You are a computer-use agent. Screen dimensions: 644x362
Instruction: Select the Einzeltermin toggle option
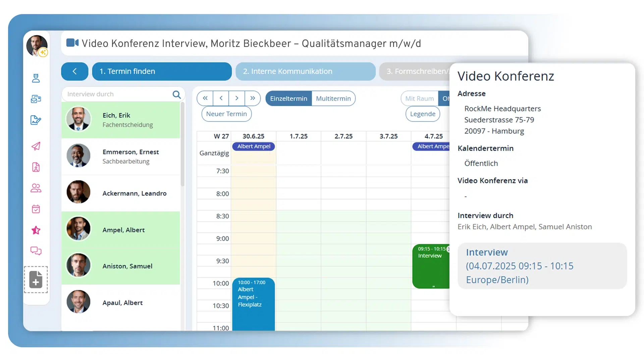coord(288,99)
